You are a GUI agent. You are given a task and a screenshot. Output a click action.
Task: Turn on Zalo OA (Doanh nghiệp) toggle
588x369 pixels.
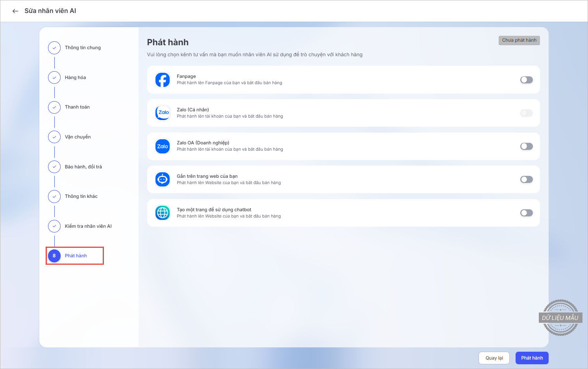click(526, 146)
